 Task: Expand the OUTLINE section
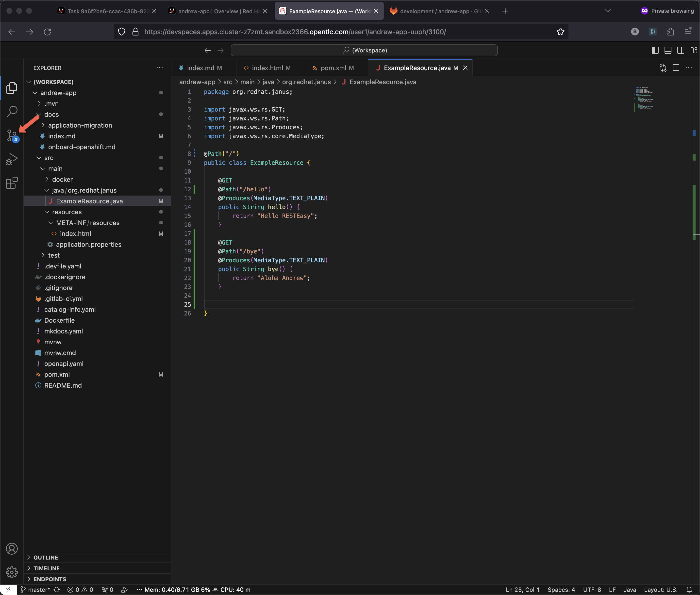pos(46,558)
